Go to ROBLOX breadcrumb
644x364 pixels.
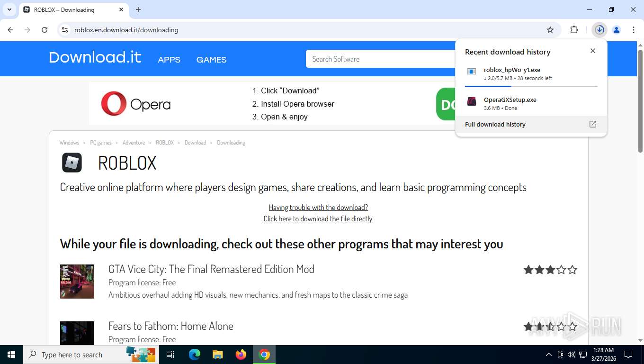[165, 143]
